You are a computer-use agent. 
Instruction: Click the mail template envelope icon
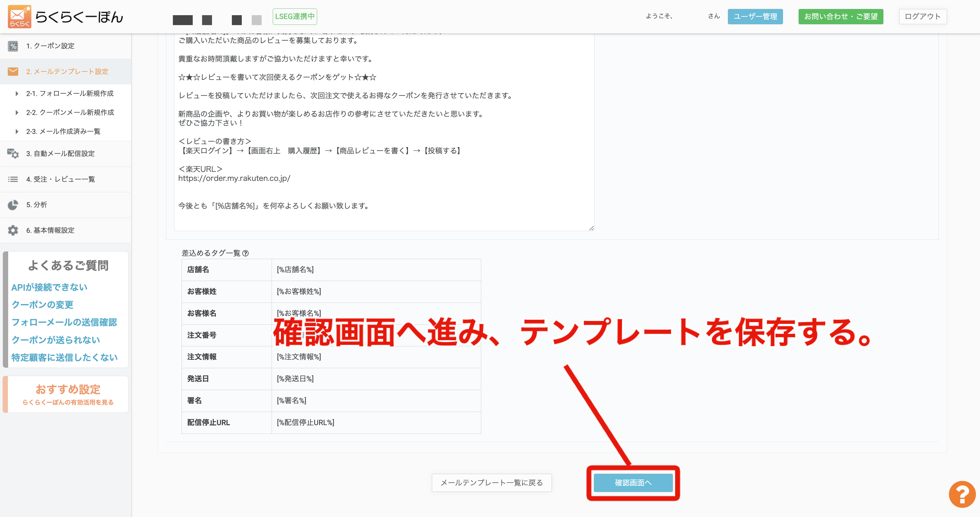click(13, 71)
